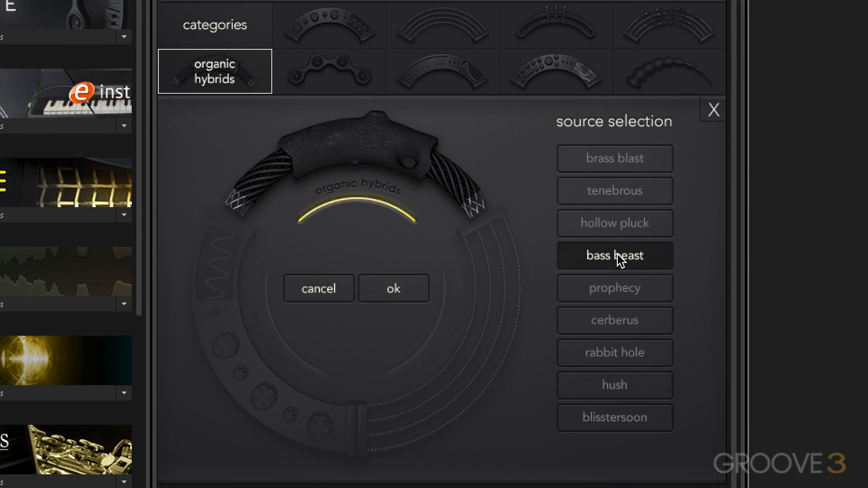Pick the rabbit hole source option
Image resolution: width=868 pixels, height=488 pixels.
coord(615,352)
